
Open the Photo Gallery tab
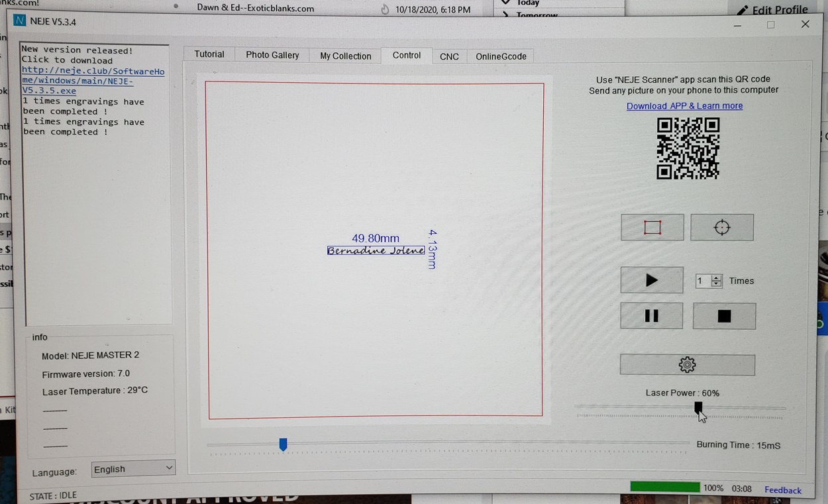point(272,55)
